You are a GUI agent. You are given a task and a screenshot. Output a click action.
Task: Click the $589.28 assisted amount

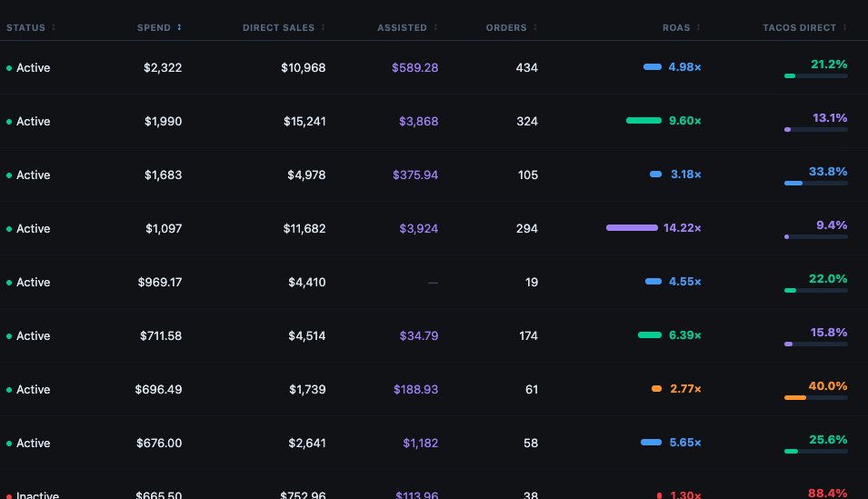click(414, 67)
